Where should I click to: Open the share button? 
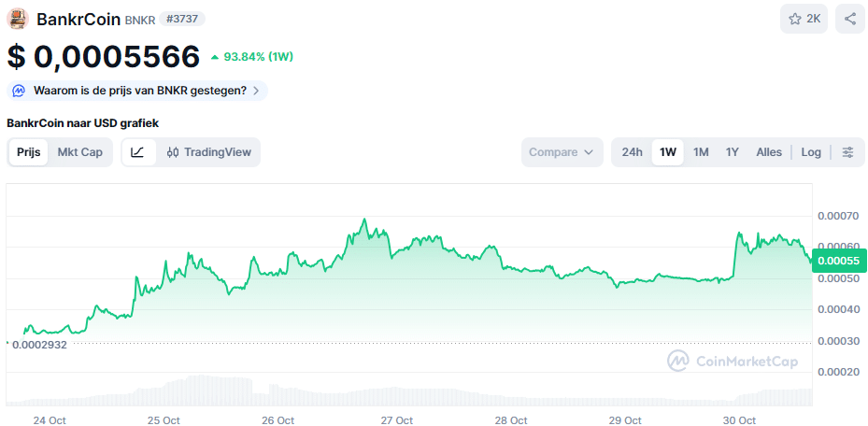[x=849, y=19]
